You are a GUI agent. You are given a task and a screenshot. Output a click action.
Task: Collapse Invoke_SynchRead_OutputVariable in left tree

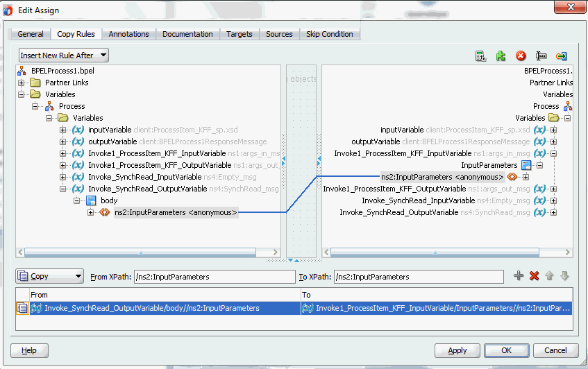tap(62, 189)
